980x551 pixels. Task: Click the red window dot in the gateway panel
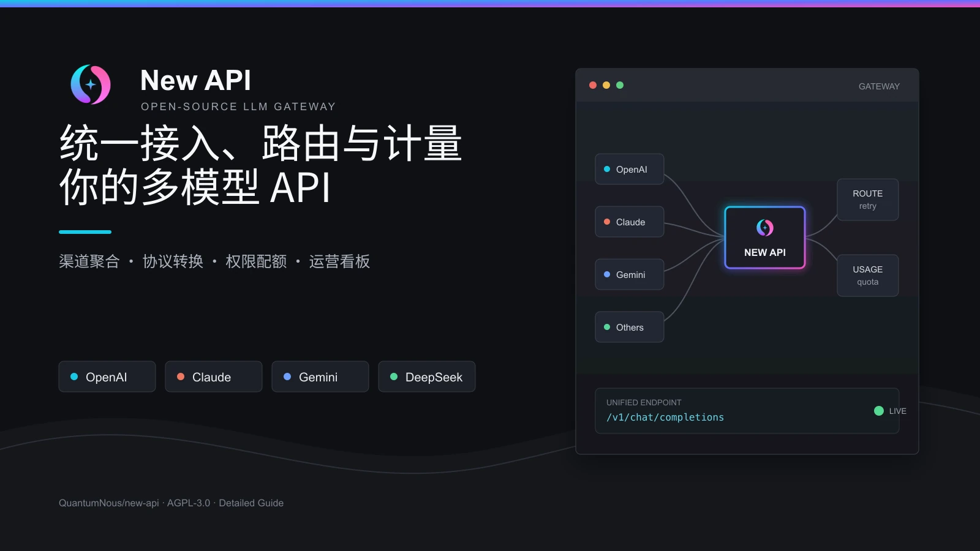coord(593,85)
